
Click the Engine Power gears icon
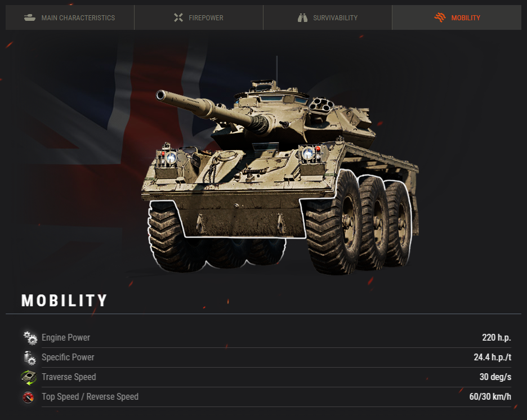(30, 338)
